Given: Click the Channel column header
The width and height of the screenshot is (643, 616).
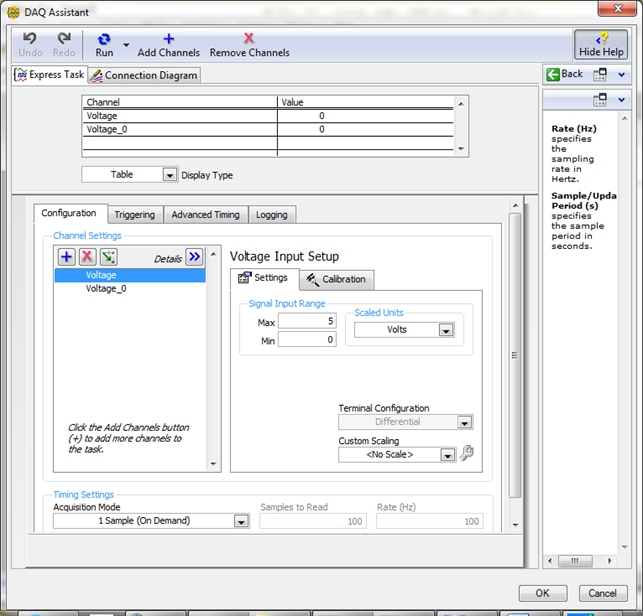Looking at the screenshot, I should (180, 102).
